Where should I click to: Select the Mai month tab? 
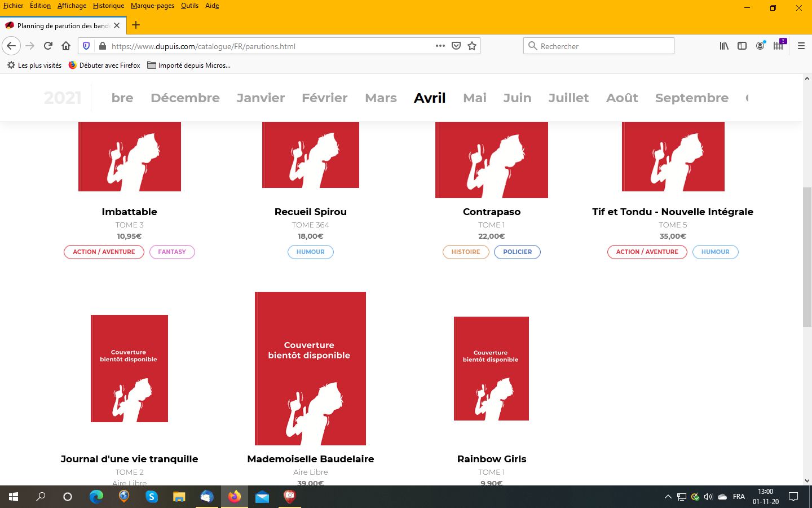[475, 98]
